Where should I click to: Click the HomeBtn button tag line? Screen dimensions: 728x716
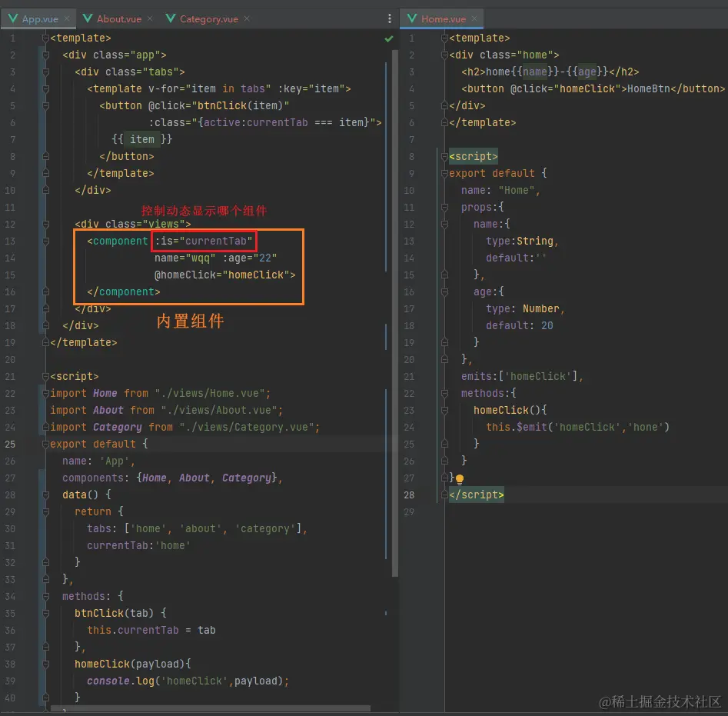point(593,88)
